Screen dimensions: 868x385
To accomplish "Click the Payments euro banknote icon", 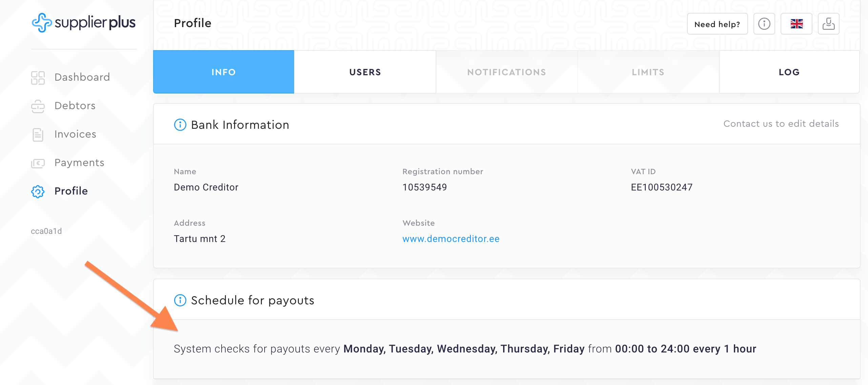I will point(38,163).
